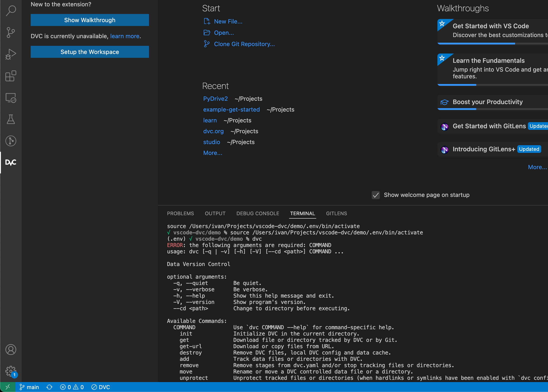This screenshot has width=548, height=392.
Task: Uncheck Show welcome page on startup
Action: pyautogui.click(x=376, y=195)
